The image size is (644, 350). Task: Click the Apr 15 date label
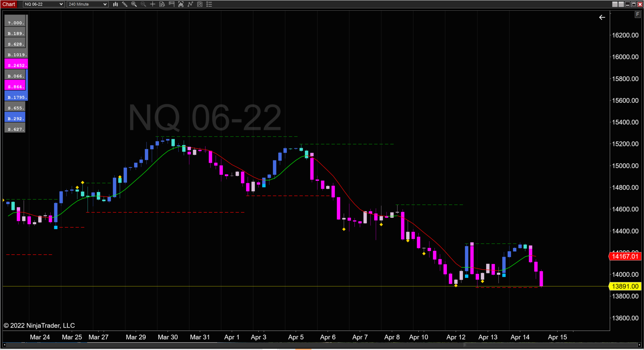[558, 337]
